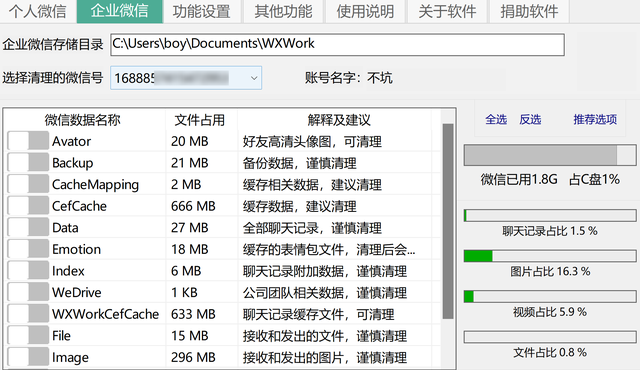
Task: Open the 使用说明 tab
Action: 365,11
